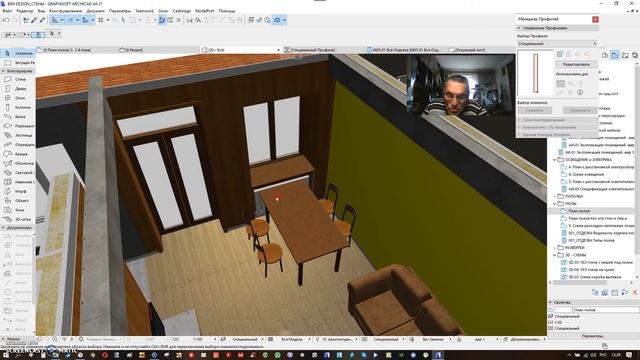Select the Оболочка (Shell) tool

coord(18,163)
